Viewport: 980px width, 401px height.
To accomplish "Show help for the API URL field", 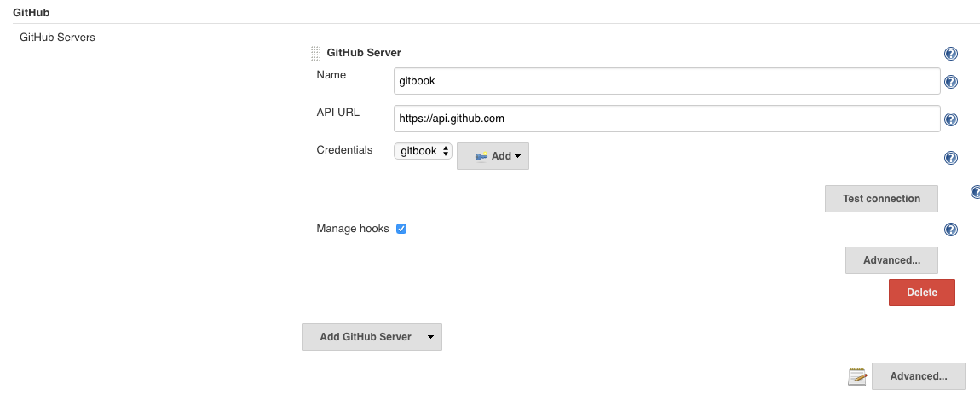I will [x=951, y=120].
